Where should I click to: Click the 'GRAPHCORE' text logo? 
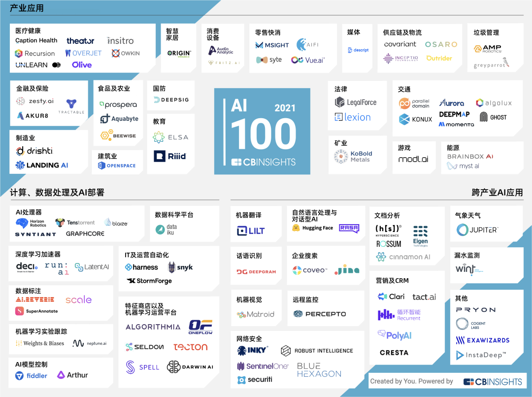(85, 234)
